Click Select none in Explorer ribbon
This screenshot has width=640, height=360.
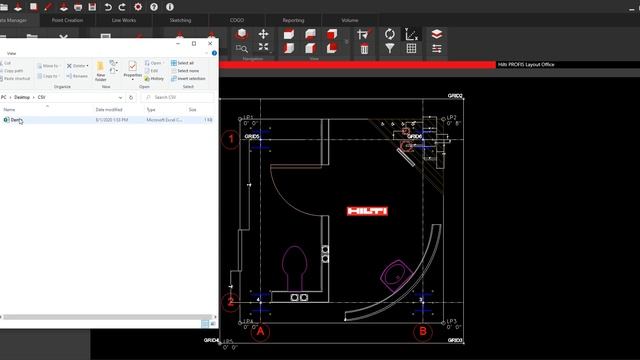pos(185,71)
